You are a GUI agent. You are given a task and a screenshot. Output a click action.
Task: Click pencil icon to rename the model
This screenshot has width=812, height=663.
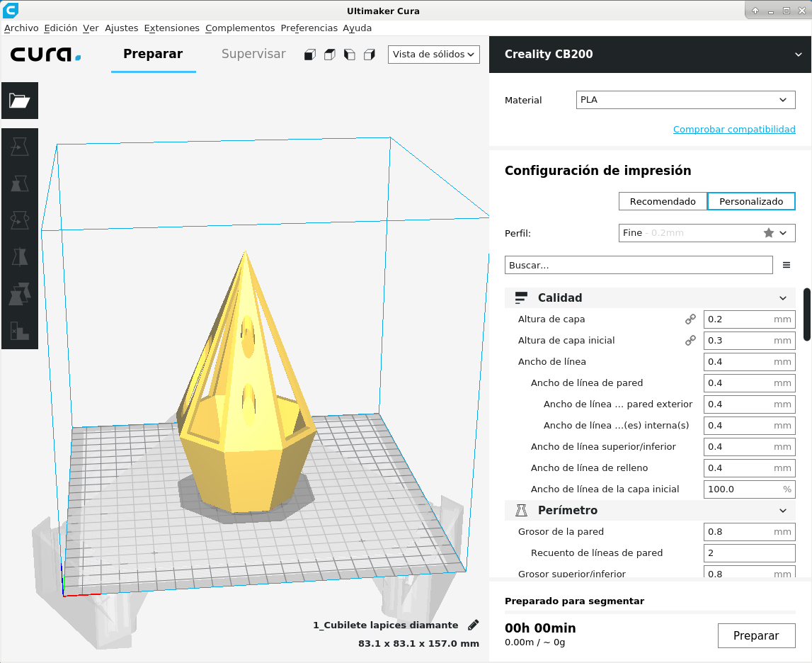pyautogui.click(x=473, y=625)
